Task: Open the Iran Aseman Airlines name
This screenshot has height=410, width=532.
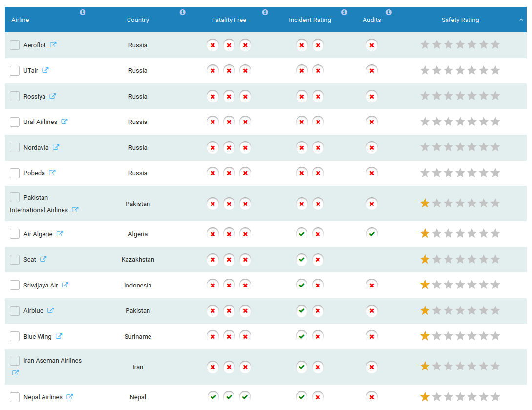Action: 53,361
